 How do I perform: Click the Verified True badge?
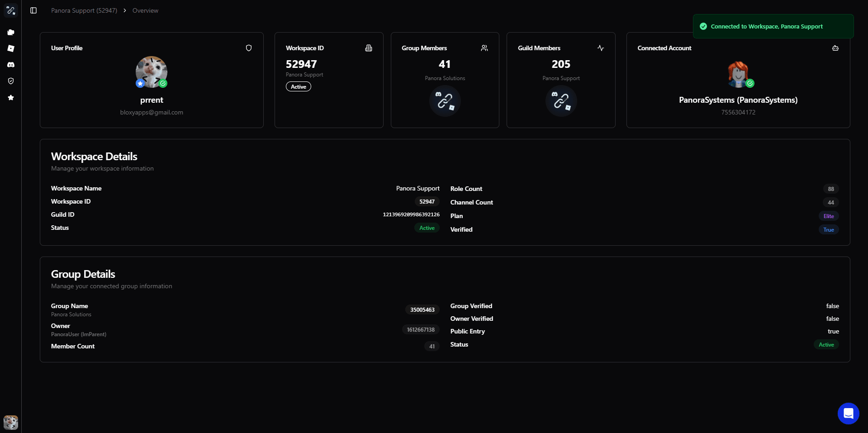point(829,229)
